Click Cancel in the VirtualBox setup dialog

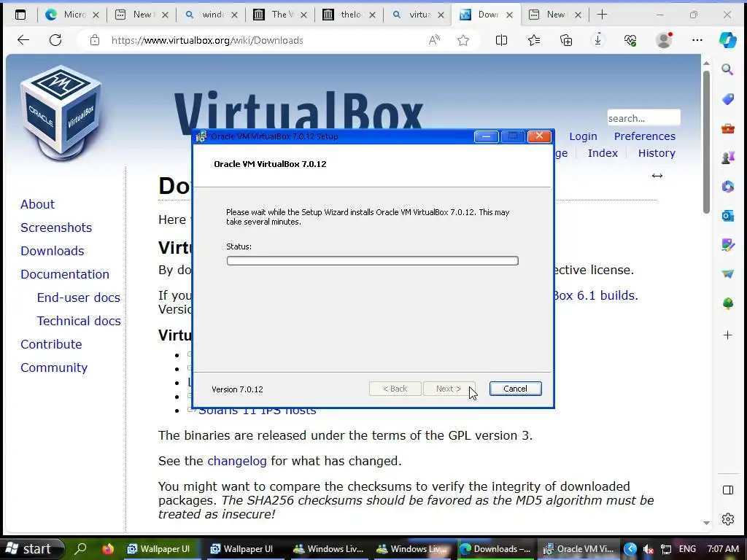[x=516, y=389]
